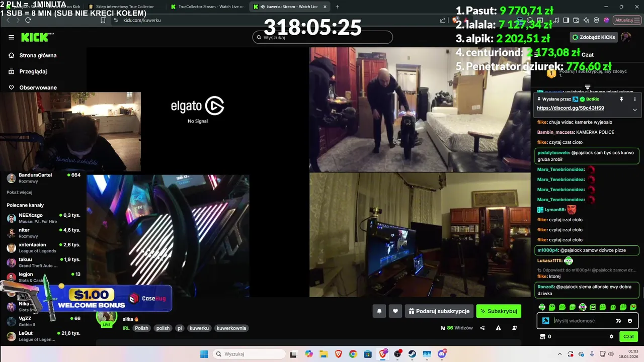Focus the Kick search field

(323, 37)
